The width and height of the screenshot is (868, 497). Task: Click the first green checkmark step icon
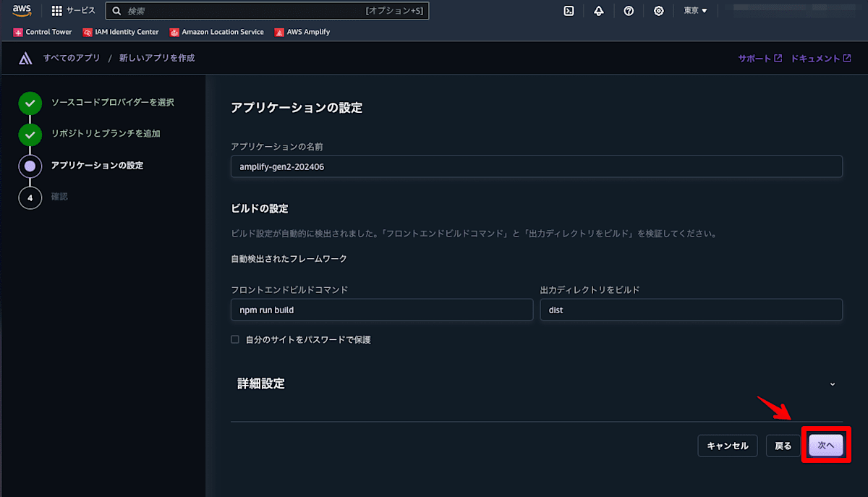30,103
